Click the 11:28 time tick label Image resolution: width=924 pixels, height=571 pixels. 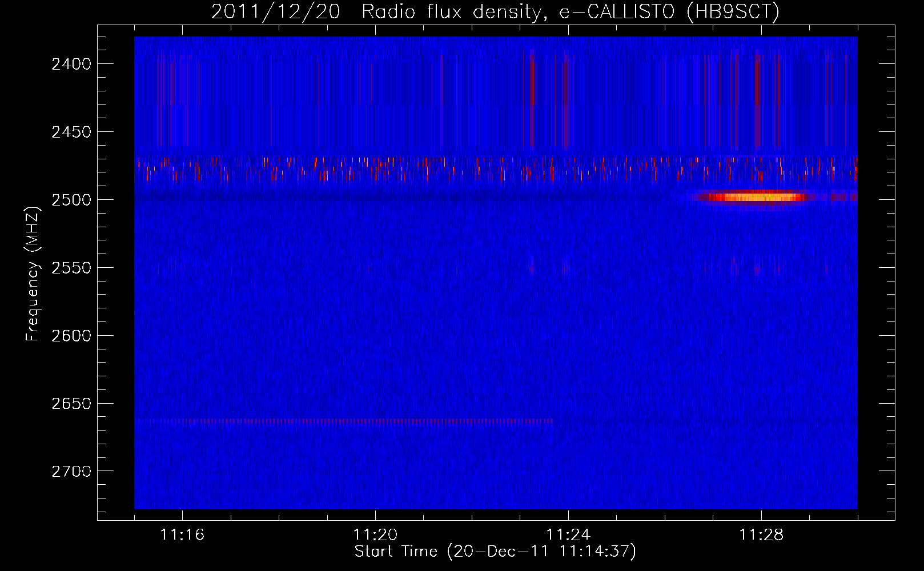(x=761, y=535)
